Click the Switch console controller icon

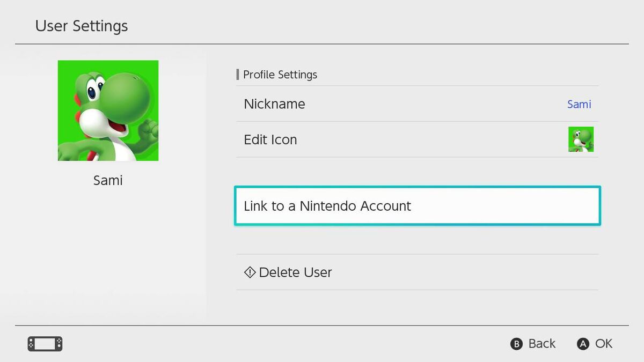coord(45,344)
